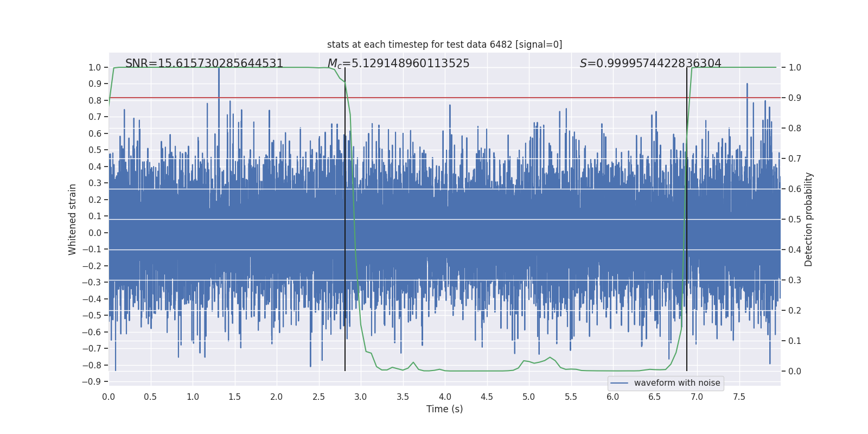Click the Mc=5.129148960113525 annotation

coord(399,63)
